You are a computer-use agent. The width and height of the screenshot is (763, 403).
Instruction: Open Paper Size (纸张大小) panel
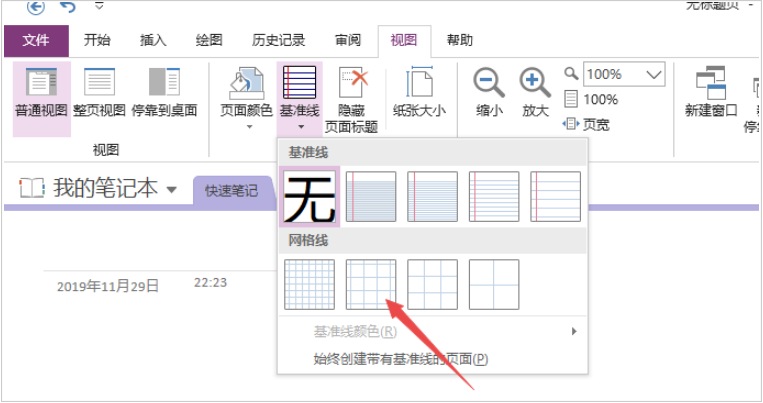pos(419,83)
